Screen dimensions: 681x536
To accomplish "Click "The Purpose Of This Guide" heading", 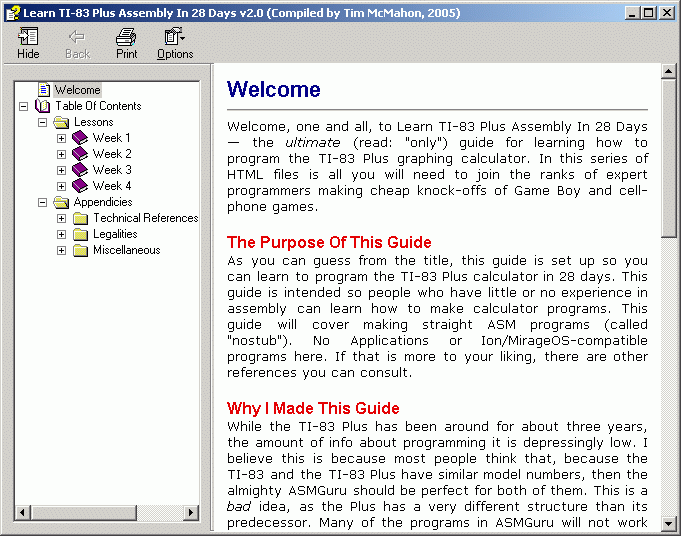I will 329,242.
